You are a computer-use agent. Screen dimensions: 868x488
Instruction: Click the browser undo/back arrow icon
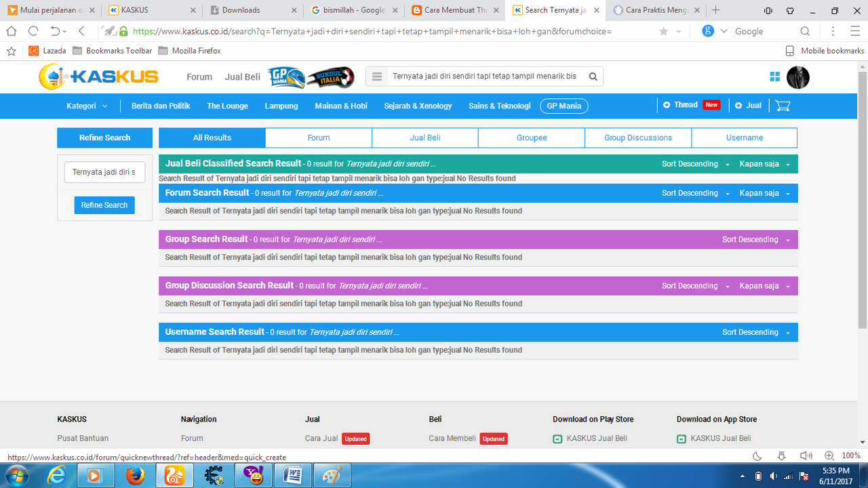coord(55,31)
